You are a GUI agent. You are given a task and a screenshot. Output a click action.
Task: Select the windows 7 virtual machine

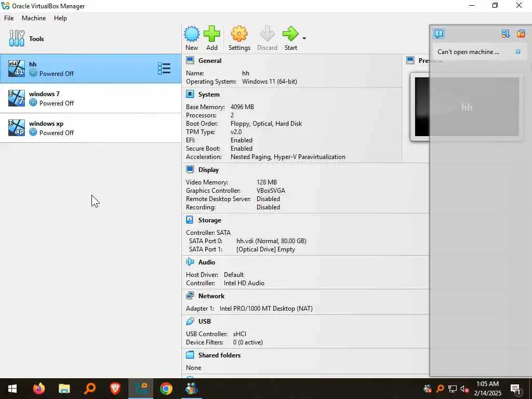coord(90,98)
